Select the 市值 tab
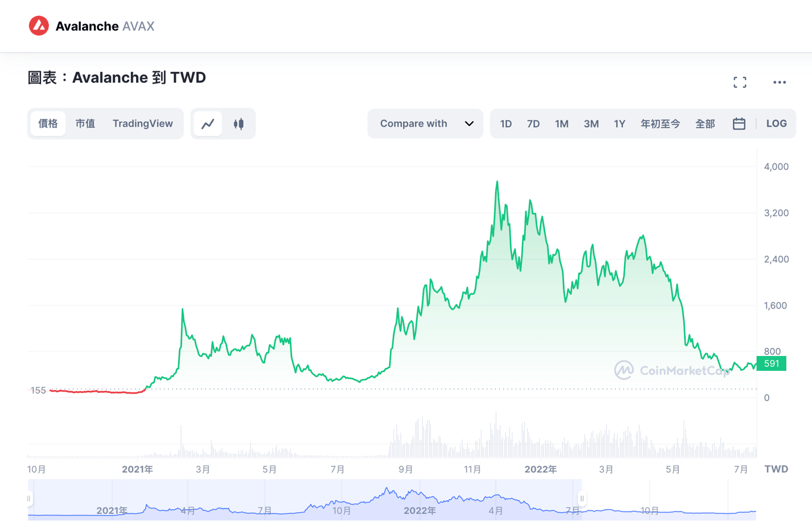The height and width of the screenshot is (530, 812). pos(85,124)
